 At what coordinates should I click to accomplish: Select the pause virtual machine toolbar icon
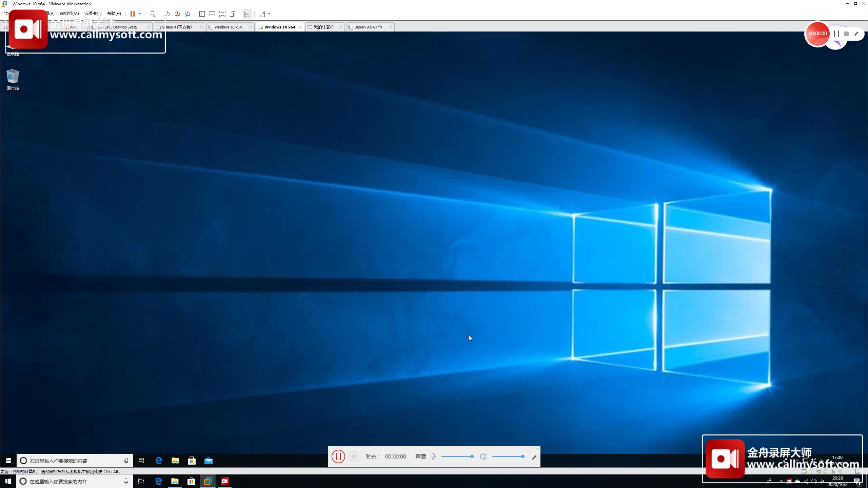[x=133, y=14]
